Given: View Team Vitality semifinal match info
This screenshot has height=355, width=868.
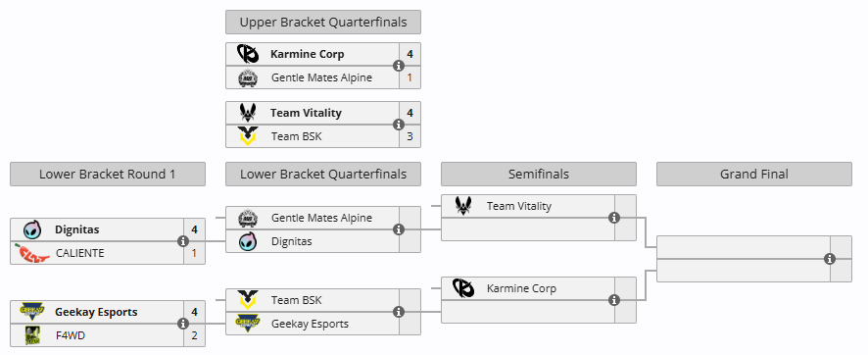Looking at the screenshot, I should point(613,218).
